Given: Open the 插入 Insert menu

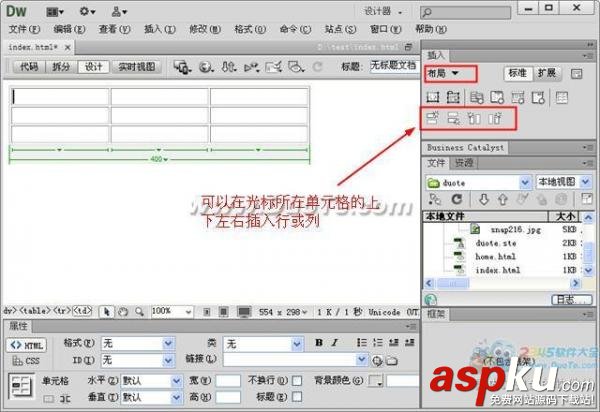Looking at the screenshot, I should tap(160, 29).
